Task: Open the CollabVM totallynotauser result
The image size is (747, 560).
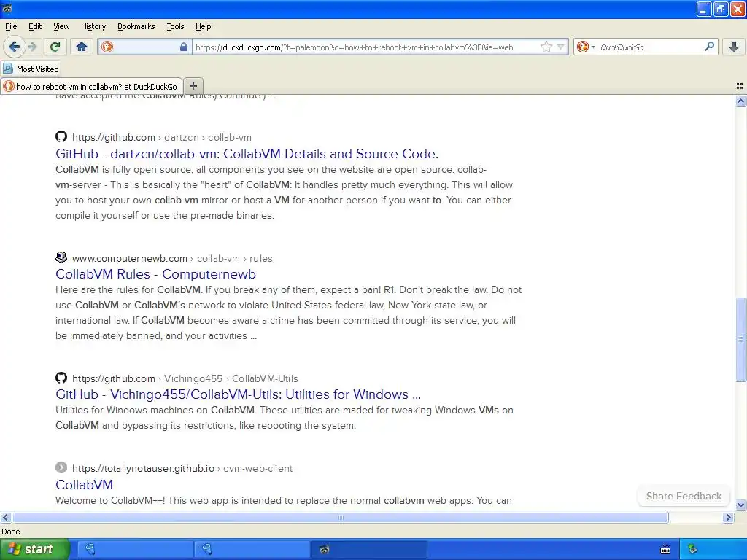Action: tap(84, 485)
